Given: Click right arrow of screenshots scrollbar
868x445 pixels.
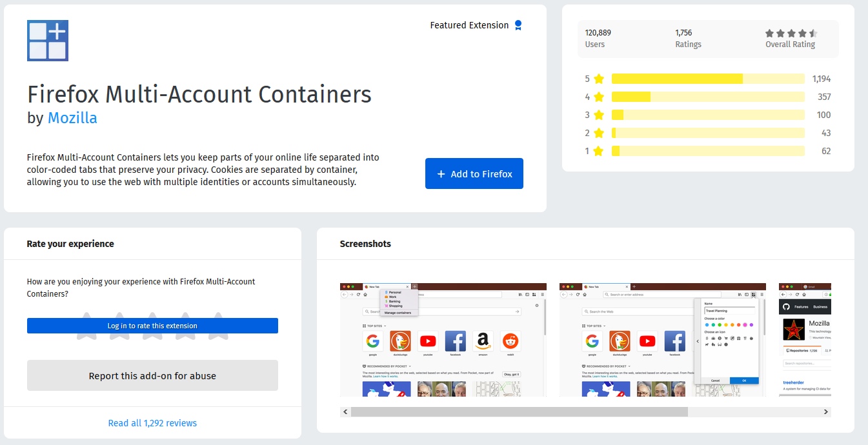Looking at the screenshot, I should (825, 411).
